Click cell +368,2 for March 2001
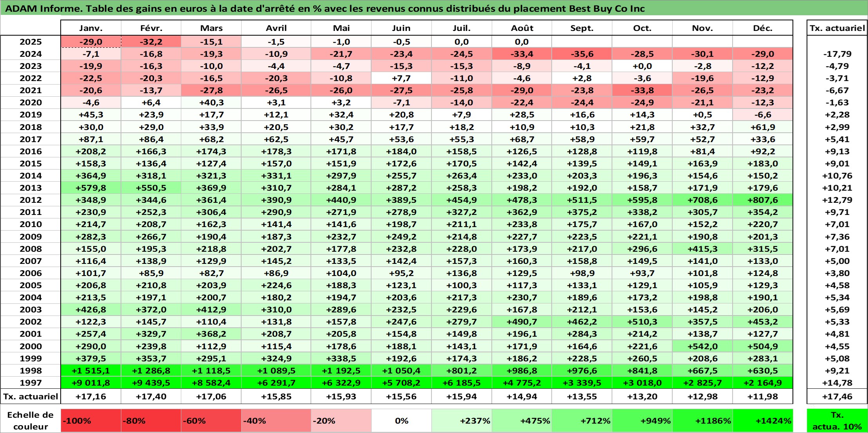The height and width of the screenshot is (433, 868). (x=211, y=334)
